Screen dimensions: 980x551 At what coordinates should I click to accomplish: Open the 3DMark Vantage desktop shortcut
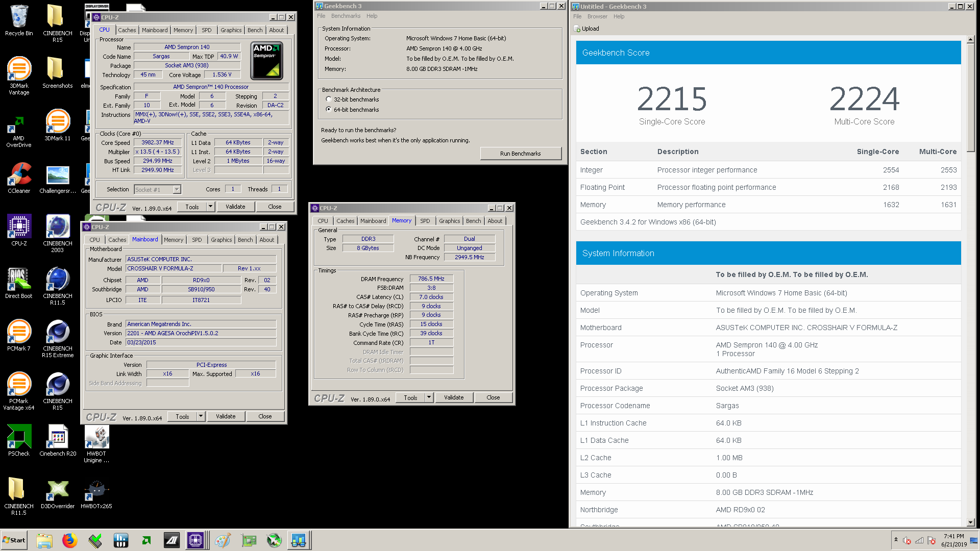pos(19,76)
